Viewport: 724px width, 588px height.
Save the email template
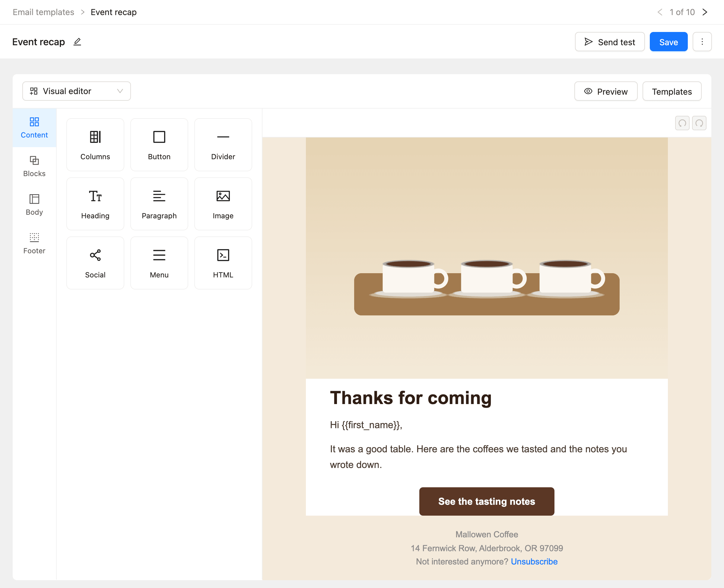[668, 42]
